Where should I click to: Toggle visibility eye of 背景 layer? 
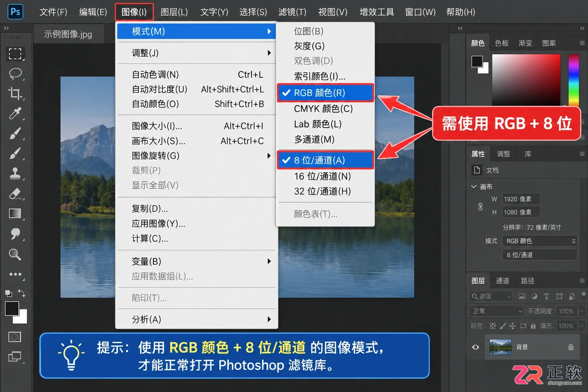pos(476,347)
